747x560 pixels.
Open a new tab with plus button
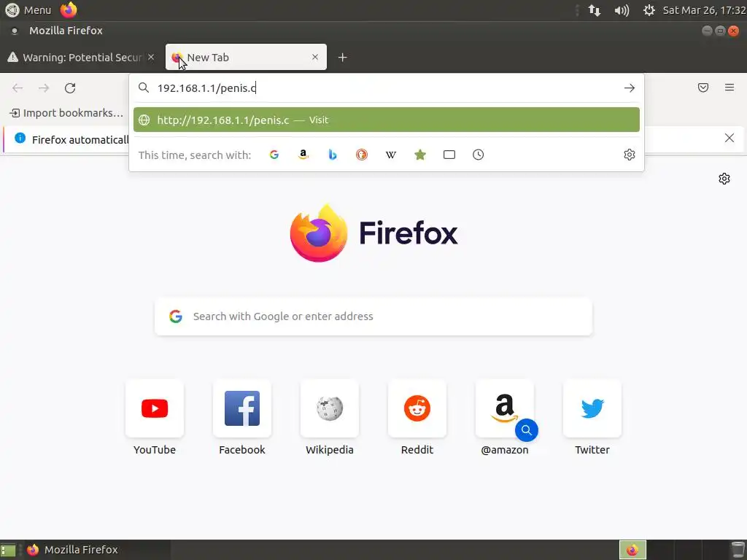[342, 58]
